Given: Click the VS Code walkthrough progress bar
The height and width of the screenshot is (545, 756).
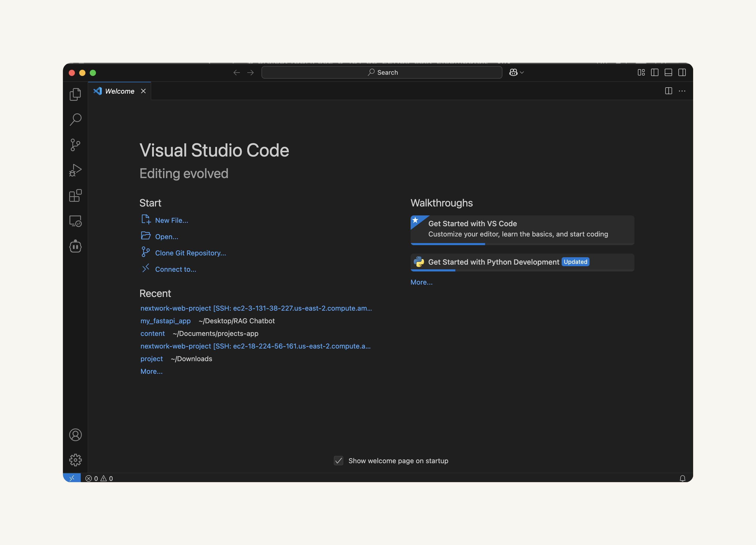Looking at the screenshot, I should tap(522, 244).
